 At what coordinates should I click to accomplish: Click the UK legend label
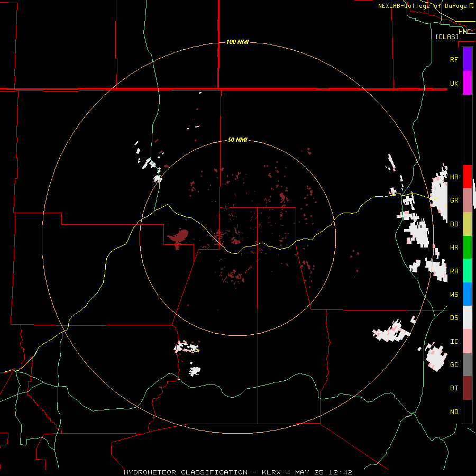point(454,83)
